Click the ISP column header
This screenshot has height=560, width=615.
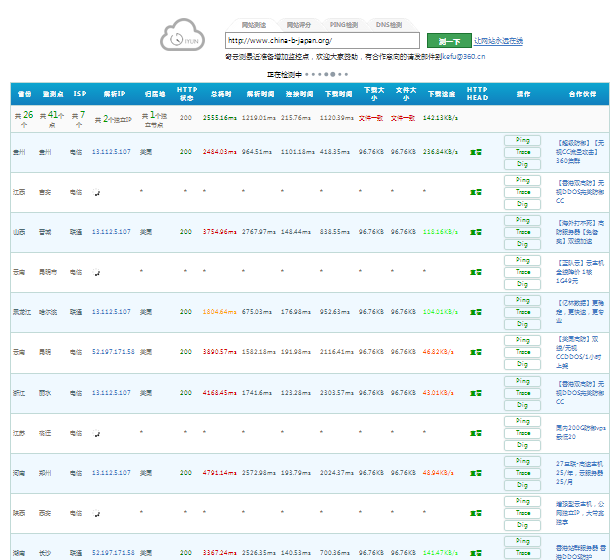tap(80, 94)
